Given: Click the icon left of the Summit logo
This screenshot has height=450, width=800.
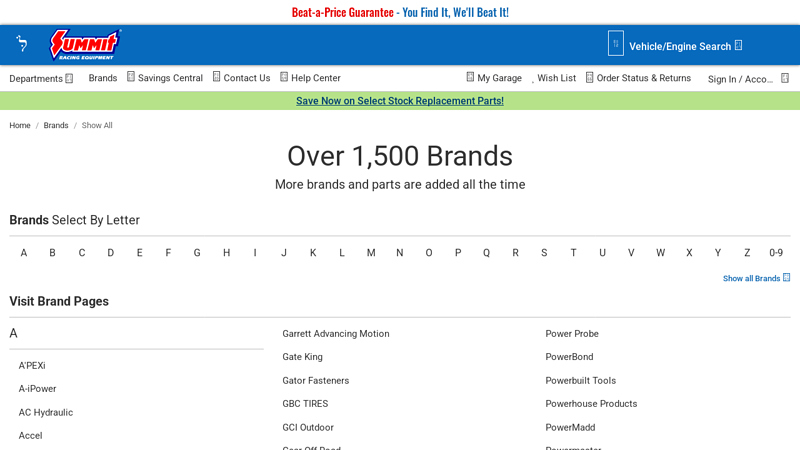Looking at the screenshot, I should (22, 44).
